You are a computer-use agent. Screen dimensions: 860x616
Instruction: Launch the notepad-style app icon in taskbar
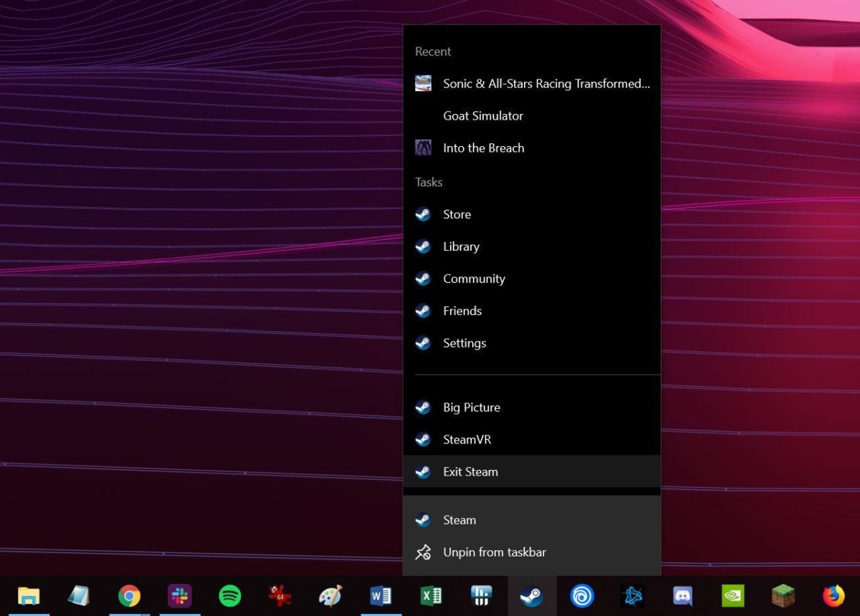click(x=79, y=596)
